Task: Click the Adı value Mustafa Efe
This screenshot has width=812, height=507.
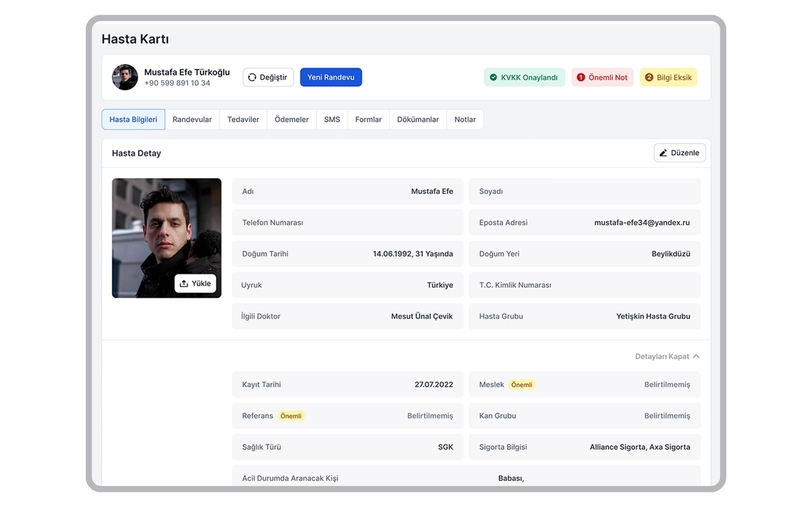Action: 432,191
